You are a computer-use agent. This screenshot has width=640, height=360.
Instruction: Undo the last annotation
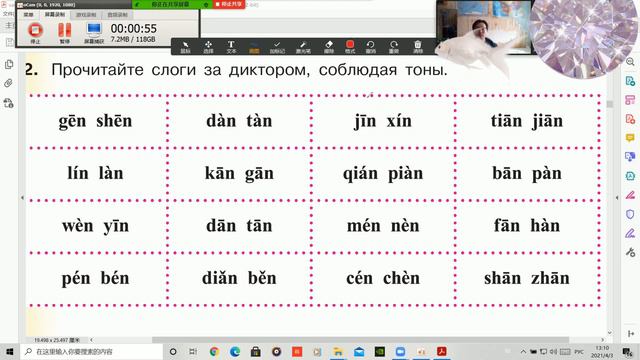(371, 47)
